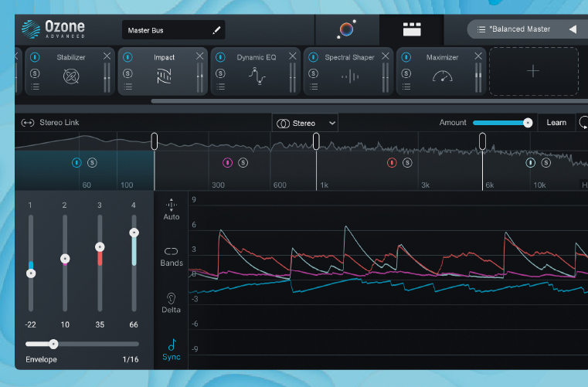Open the preset list icon beside Balanced Master

pyautogui.click(x=481, y=29)
